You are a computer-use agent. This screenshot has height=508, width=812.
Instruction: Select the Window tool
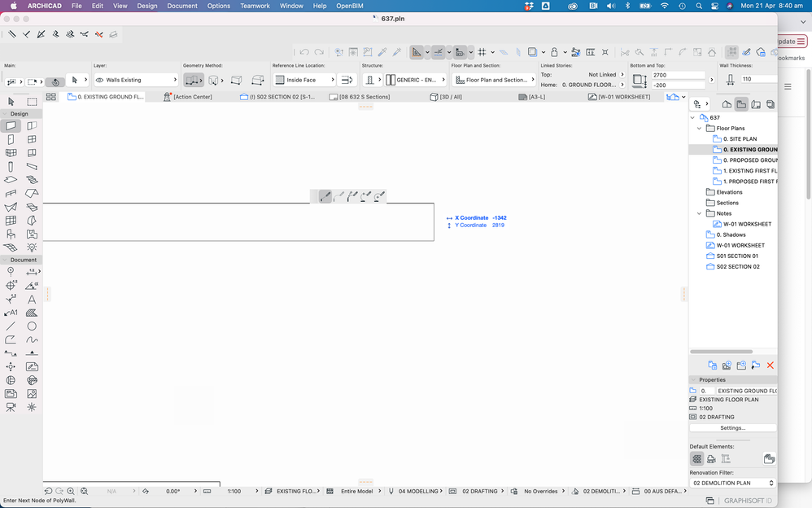pyautogui.click(x=32, y=139)
